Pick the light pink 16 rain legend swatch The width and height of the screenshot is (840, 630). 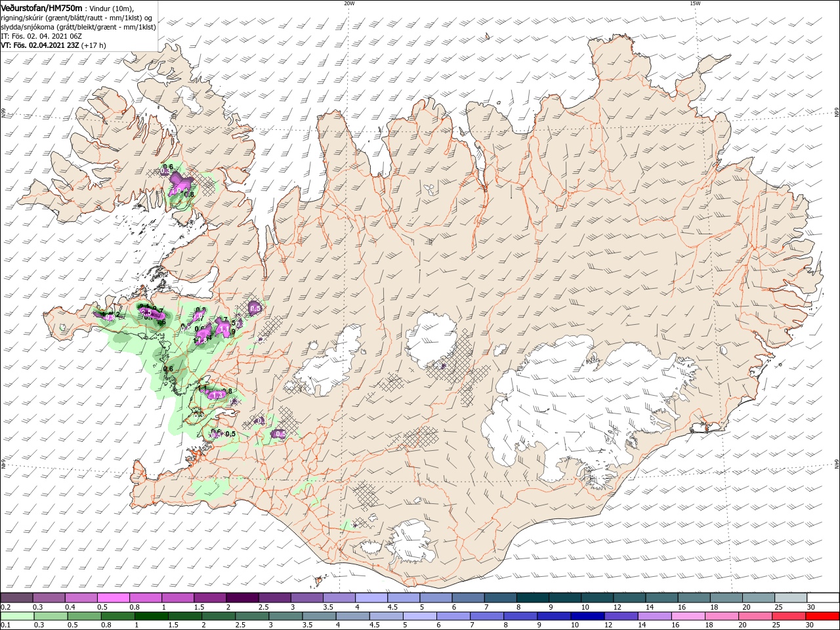(x=689, y=616)
